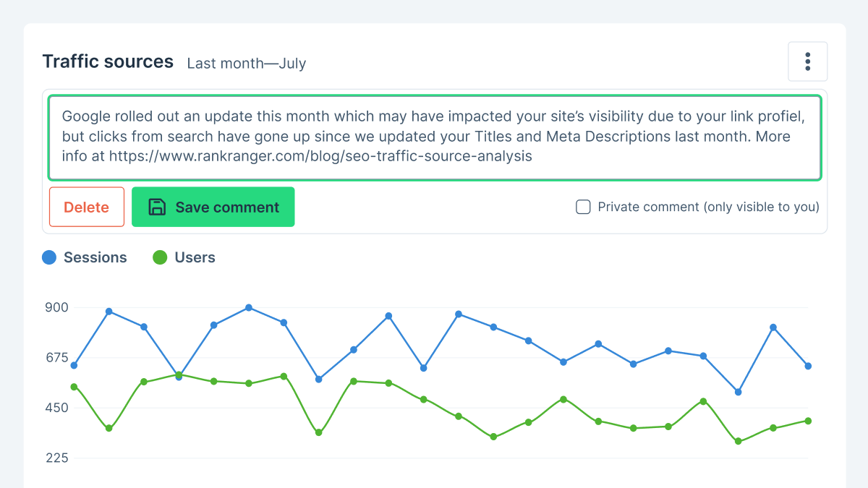Screen dimensions: 868x488
Task: Click the 900 y-axis label
Action: click(x=56, y=308)
